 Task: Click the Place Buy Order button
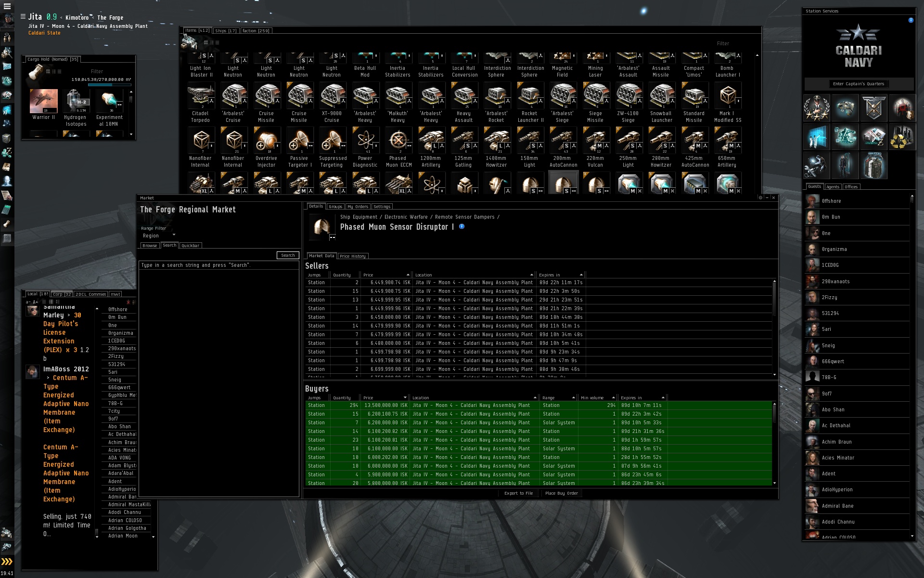tap(561, 493)
